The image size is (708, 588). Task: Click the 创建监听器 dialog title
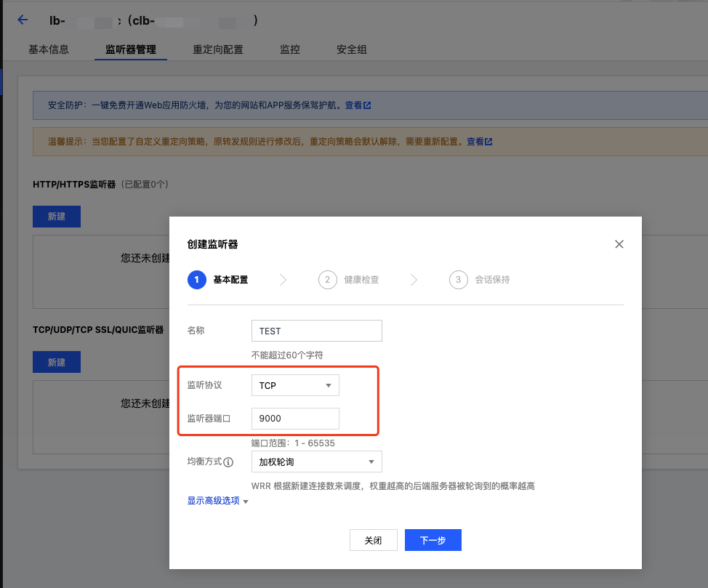pos(212,244)
